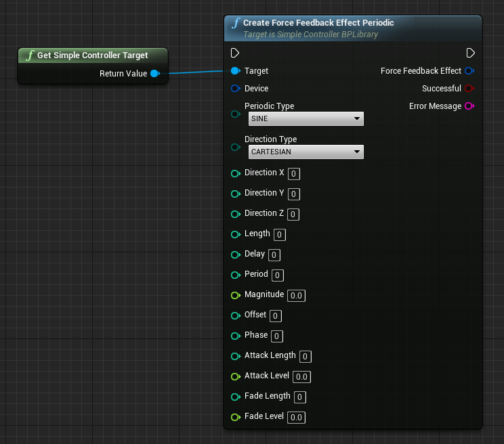Viewport: 504px width, 444px height.
Task: Select the Get Simple Controller Target node title
Action: point(92,56)
